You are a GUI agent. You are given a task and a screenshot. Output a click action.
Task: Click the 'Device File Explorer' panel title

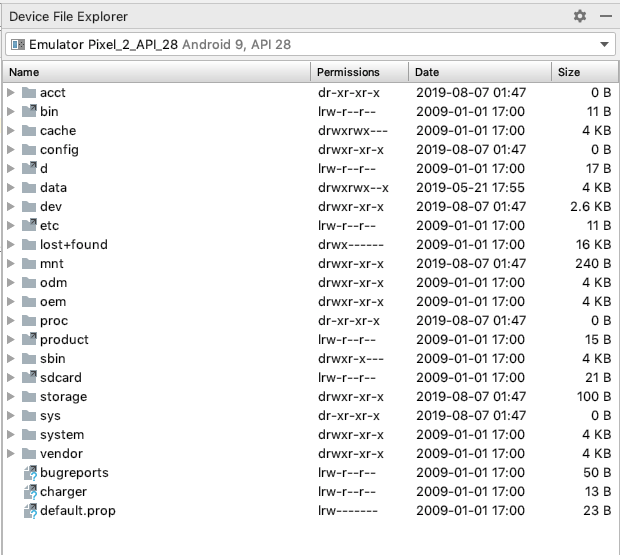click(x=68, y=17)
